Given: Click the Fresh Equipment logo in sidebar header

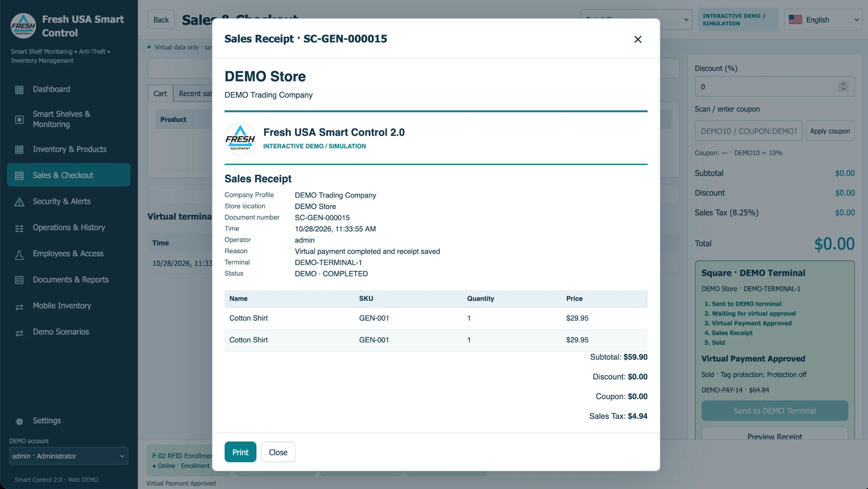Looking at the screenshot, I should point(23,26).
